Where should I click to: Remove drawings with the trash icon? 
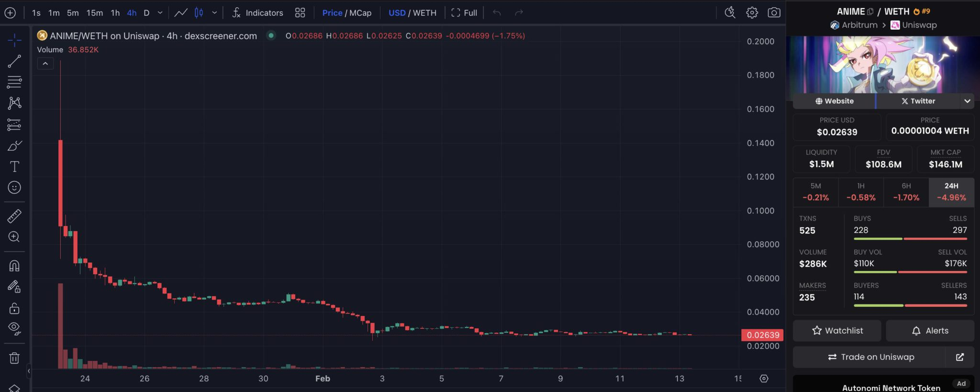(x=14, y=358)
